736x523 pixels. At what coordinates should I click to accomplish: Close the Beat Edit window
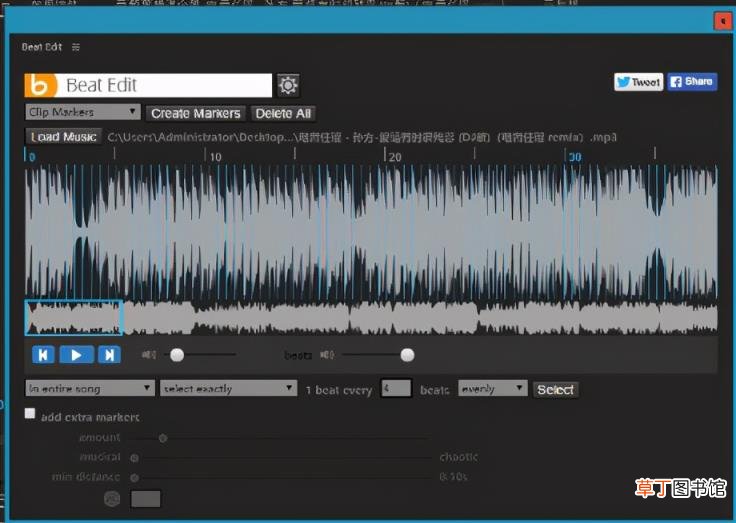(x=722, y=21)
